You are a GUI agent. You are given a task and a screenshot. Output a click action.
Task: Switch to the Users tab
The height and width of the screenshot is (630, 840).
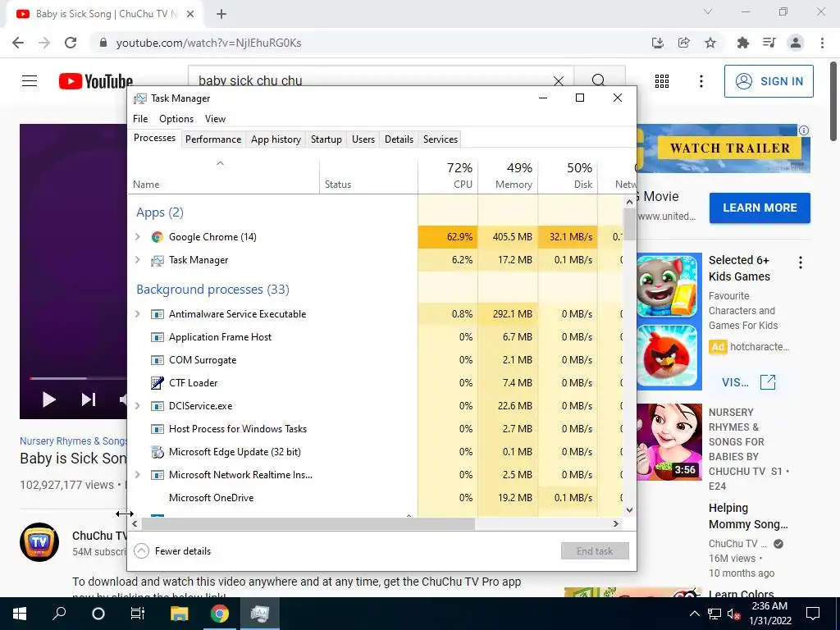[x=363, y=139]
